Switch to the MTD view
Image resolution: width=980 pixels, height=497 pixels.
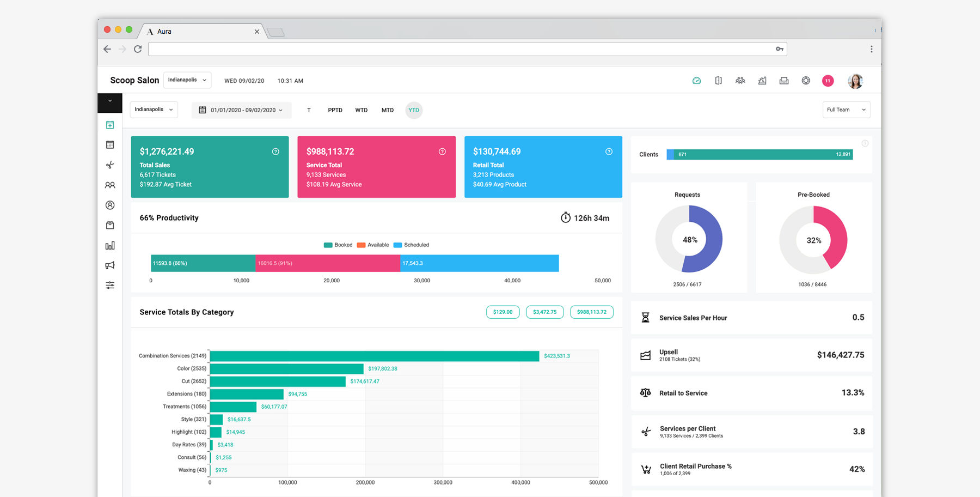387,110
